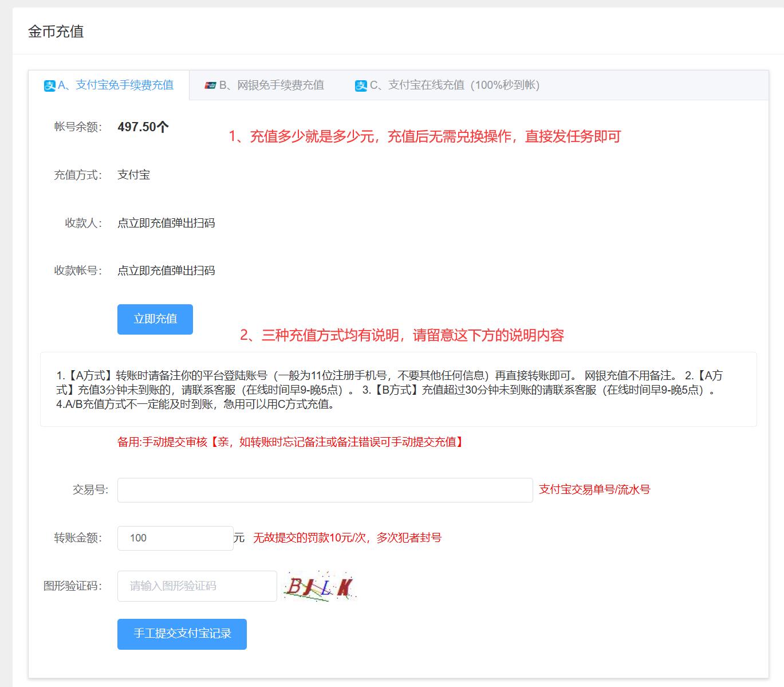The image size is (784, 687).
Task: Submit with 手工提交支付宝记录 button
Action: tap(182, 634)
